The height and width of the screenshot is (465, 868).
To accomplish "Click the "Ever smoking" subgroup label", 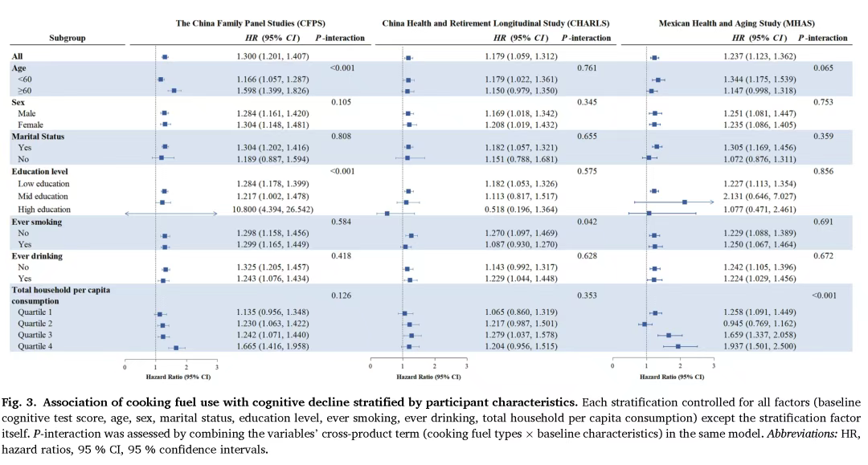I will [x=38, y=222].
